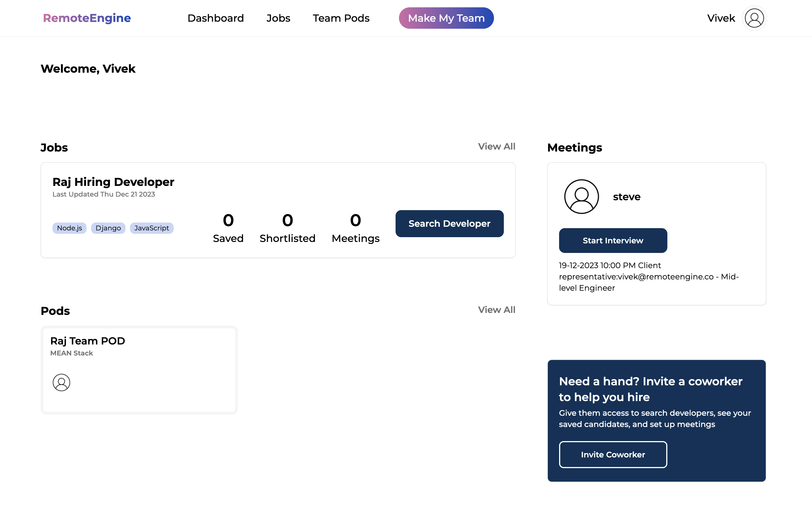The height and width of the screenshot is (507, 812).
Task: Click member avatar in Raj Team POD
Action: click(61, 382)
